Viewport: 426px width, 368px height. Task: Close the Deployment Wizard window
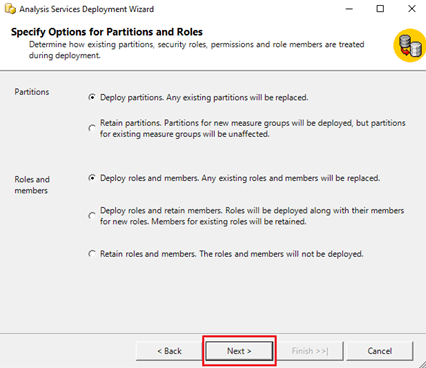tap(412, 9)
